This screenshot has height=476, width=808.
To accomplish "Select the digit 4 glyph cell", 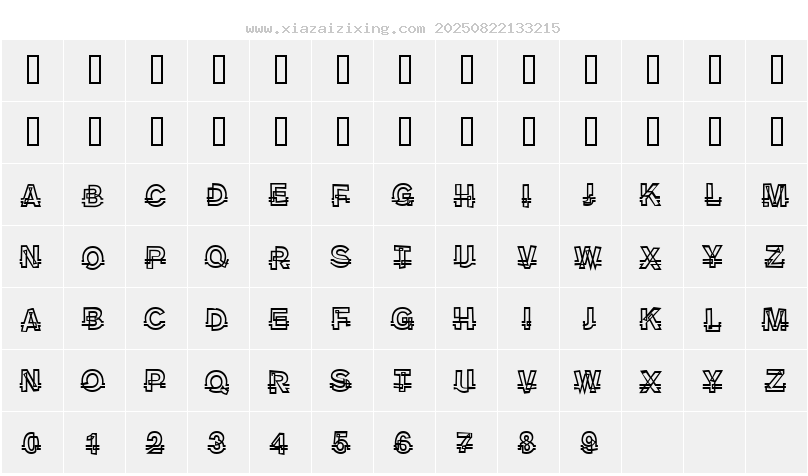I will pyautogui.click(x=280, y=443).
